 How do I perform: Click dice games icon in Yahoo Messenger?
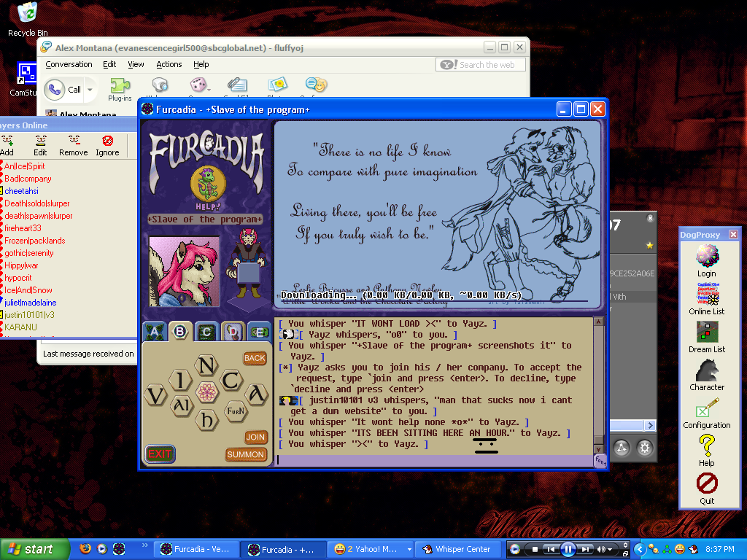[x=198, y=85]
